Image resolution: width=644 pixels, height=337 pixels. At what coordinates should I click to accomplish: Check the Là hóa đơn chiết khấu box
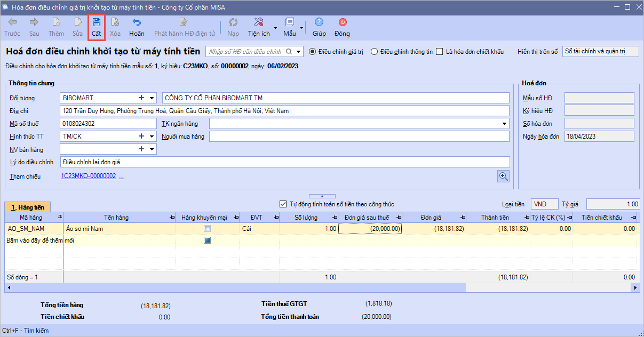[x=440, y=52]
